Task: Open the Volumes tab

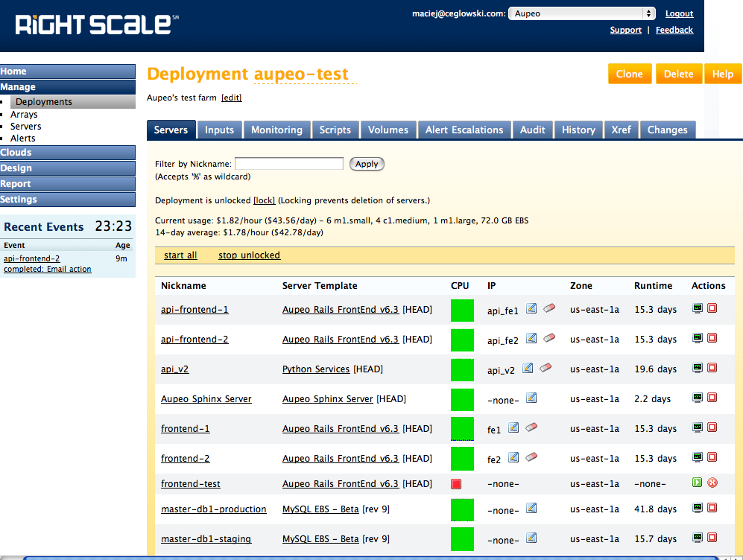Action: (388, 130)
